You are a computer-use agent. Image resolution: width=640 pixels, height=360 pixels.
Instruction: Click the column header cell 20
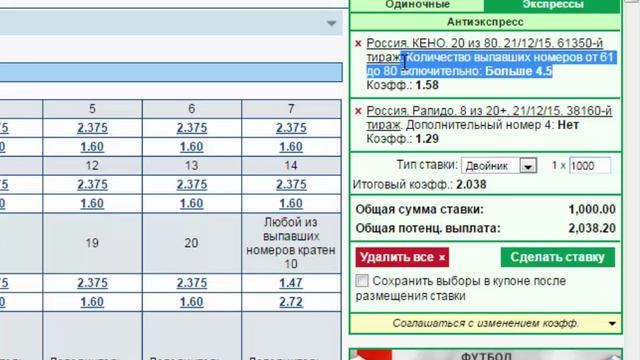click(x=191, y=243)
